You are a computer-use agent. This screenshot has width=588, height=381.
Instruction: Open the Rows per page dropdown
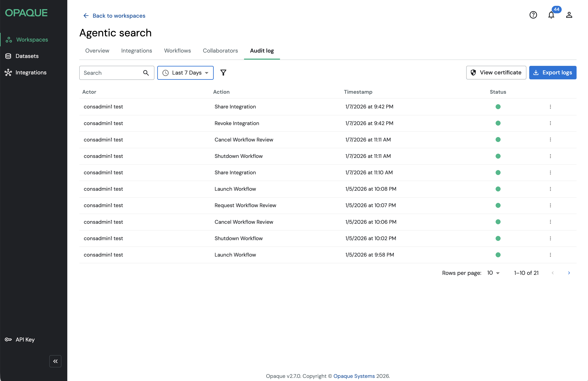pyautogui.click(x=493, y=273)
